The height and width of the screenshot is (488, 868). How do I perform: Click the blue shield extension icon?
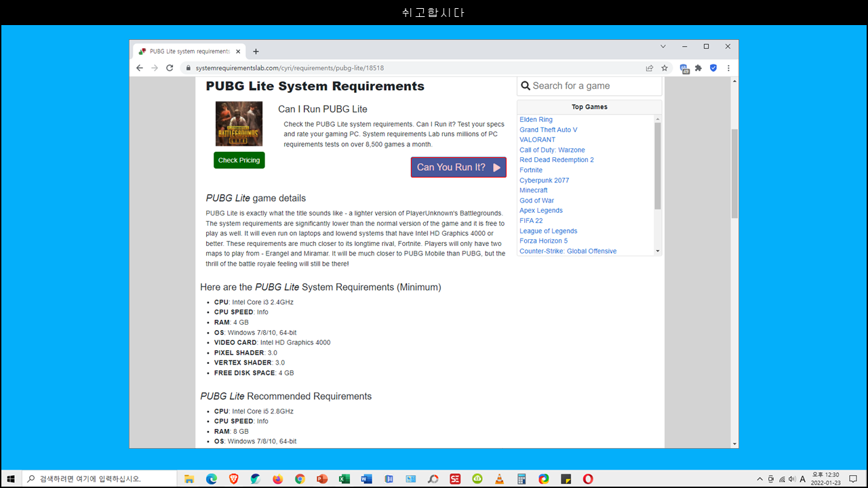tap(713, 68)
